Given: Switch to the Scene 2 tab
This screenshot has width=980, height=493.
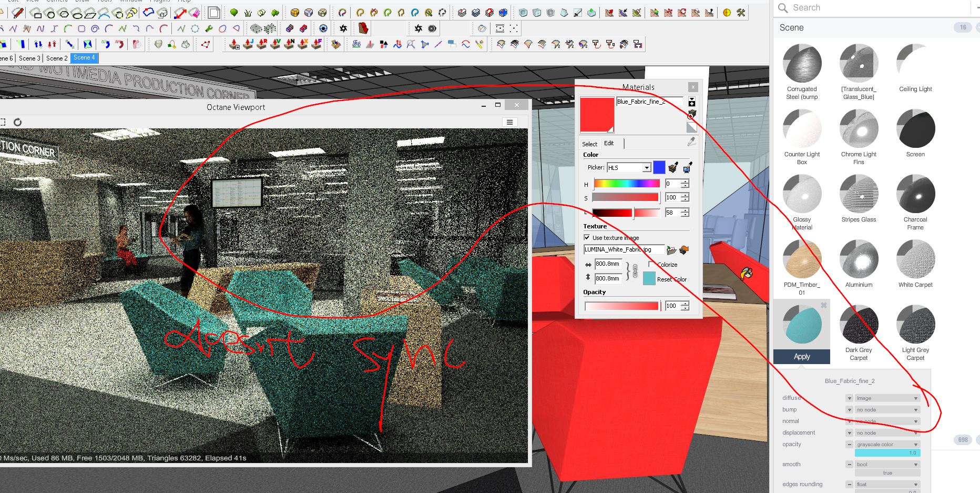Looking at the screenshot, I should click(x=57, y=58).
